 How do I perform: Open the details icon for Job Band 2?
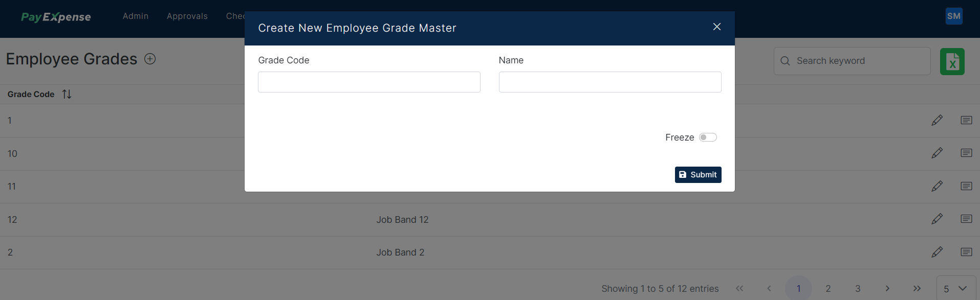click(x=966, y=252)
